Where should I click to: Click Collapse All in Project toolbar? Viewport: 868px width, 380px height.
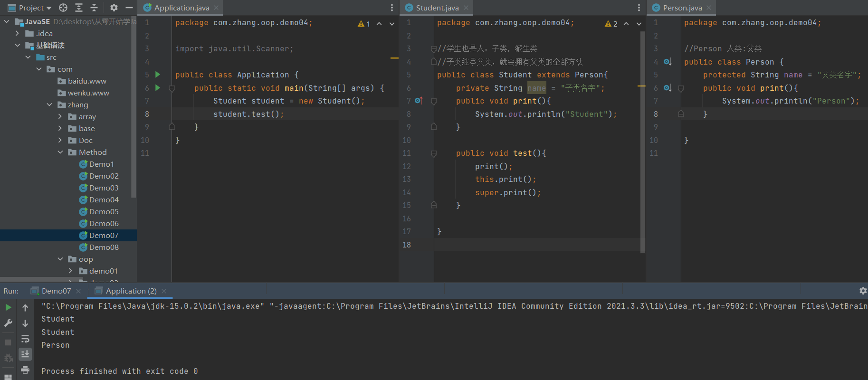(x=94, y=8)
